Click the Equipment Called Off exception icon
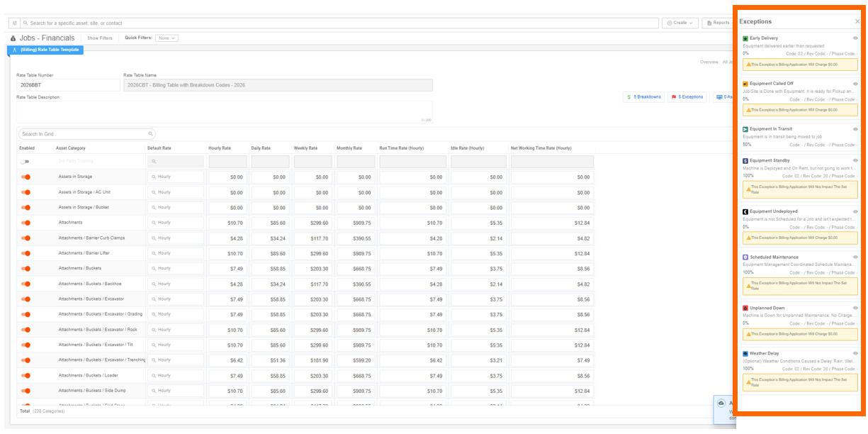Screen dimensions: 868x434 [x=745, y=84]
